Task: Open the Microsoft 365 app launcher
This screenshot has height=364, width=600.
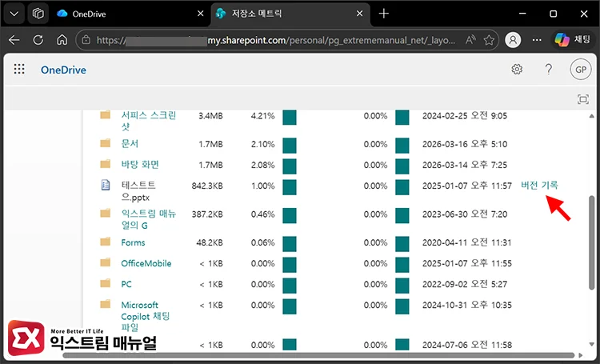Action: 19,70
